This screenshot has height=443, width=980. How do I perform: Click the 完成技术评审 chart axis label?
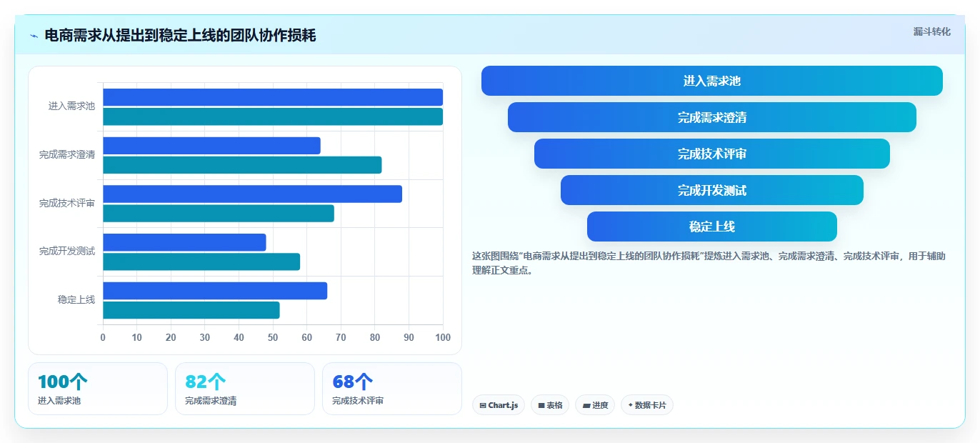[67, 203]
